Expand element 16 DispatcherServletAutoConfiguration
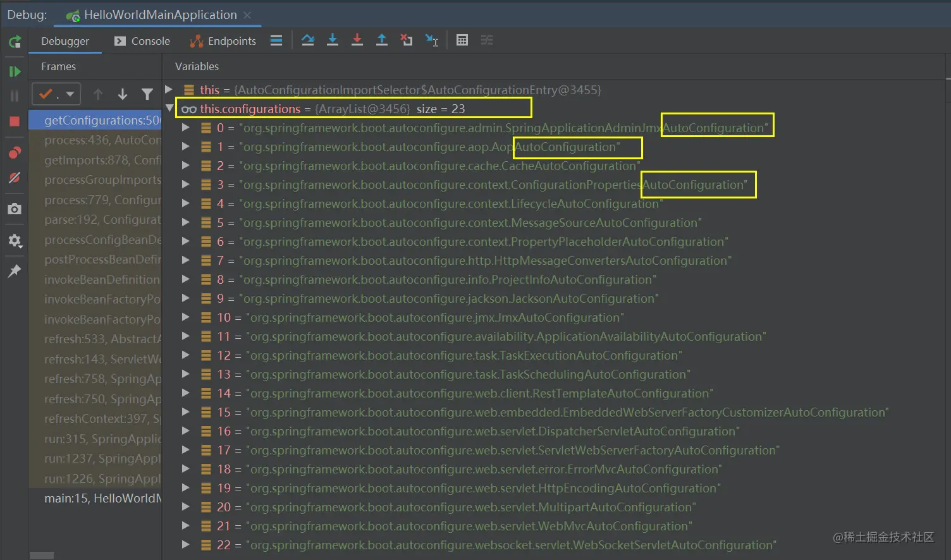951x560 pixels. (186, 430)
